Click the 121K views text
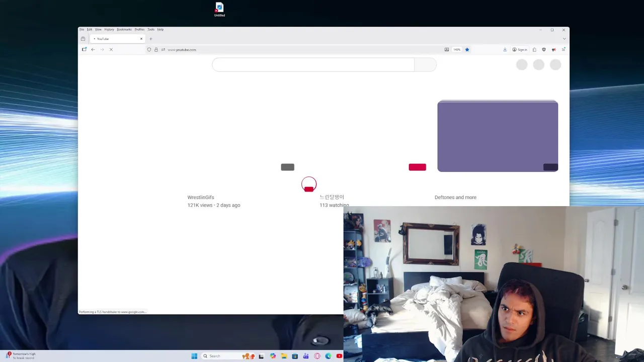 point(200,205)
